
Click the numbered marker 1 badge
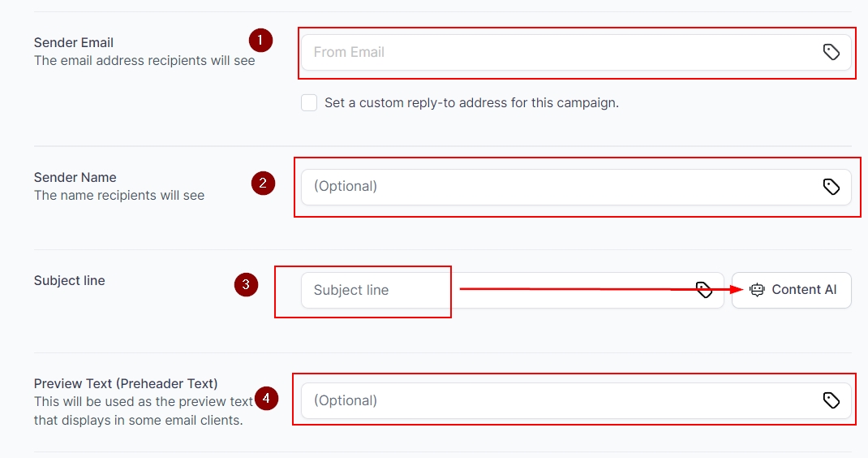(260, 39)
